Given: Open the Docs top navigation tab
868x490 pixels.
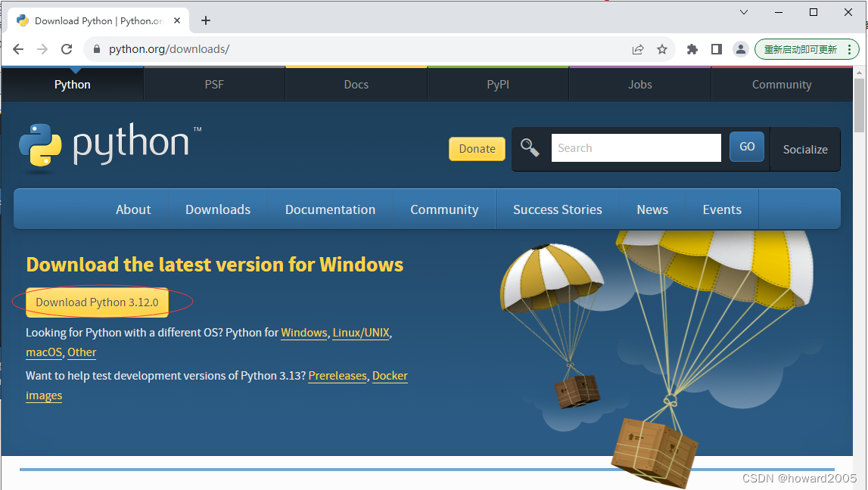Looking at the screenshot, I should point(356,85).
